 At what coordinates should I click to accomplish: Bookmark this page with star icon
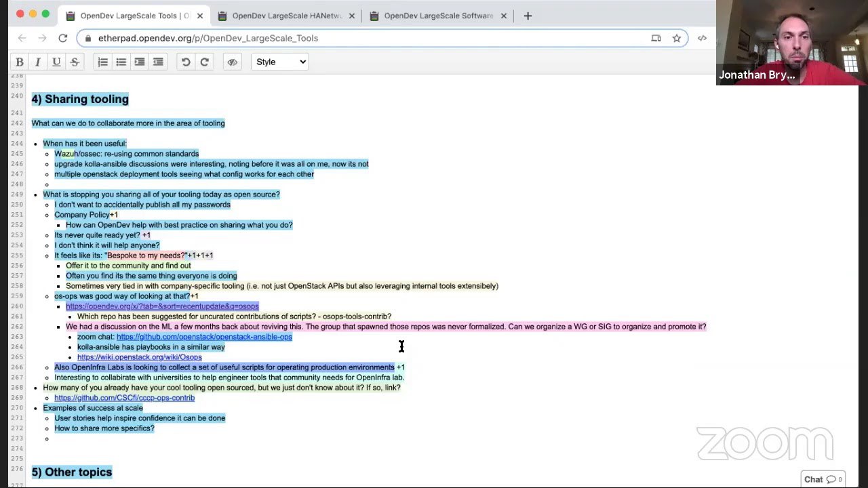pos(676,38)
